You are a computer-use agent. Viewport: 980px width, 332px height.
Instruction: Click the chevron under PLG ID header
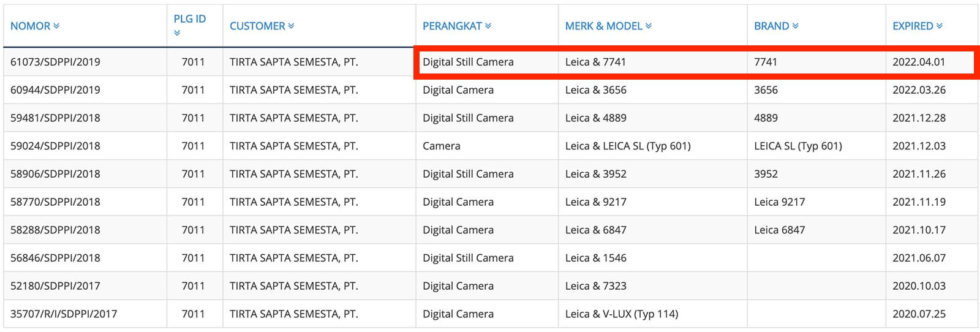pyautogui.click(x=177, y=33)
